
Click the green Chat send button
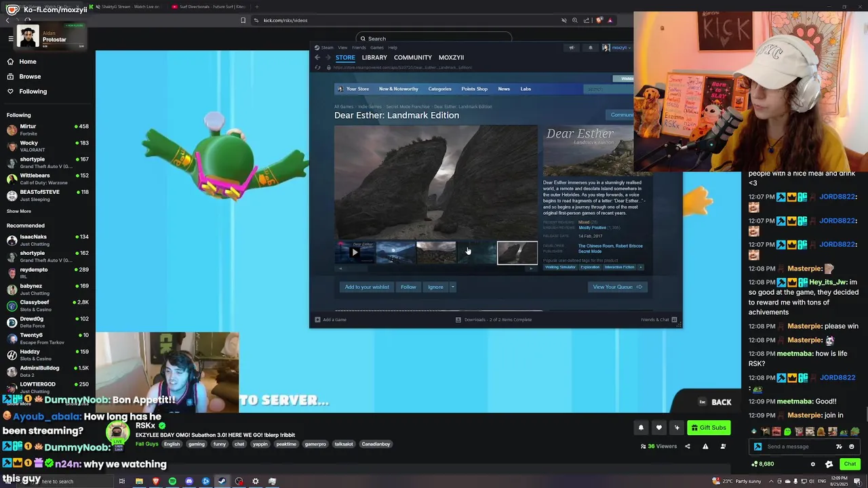click(850, 464)
